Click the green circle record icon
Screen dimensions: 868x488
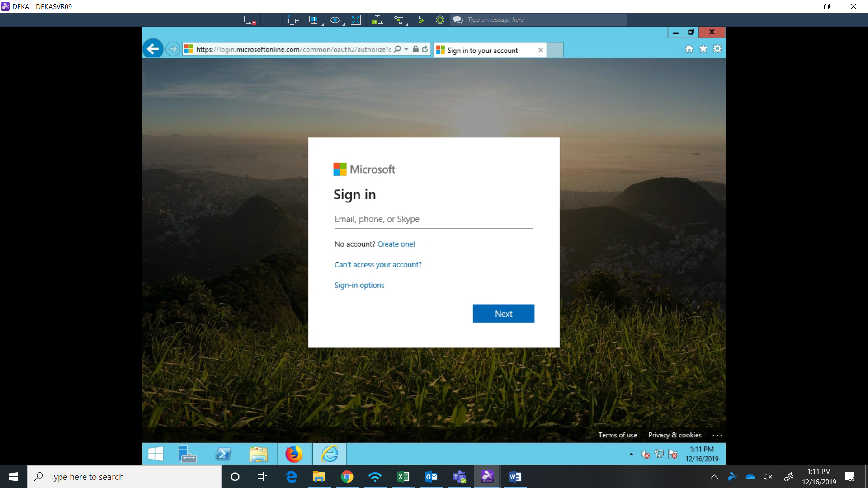click(x=440, y=20)
